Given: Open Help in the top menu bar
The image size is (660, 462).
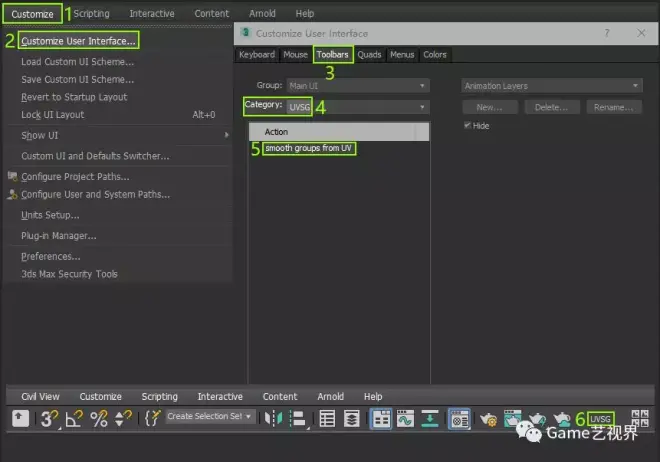Looking at the screenshot, I should [305, 14].
